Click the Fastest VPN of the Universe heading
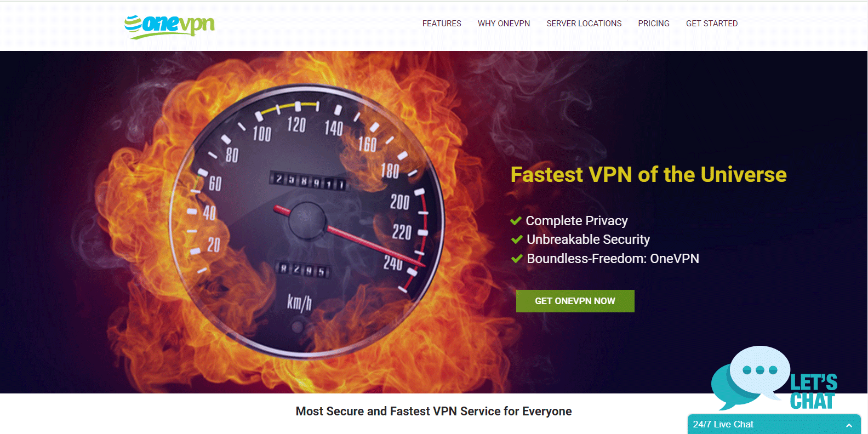The width and height of the screenshot is (868, 434). click(648, 174)
